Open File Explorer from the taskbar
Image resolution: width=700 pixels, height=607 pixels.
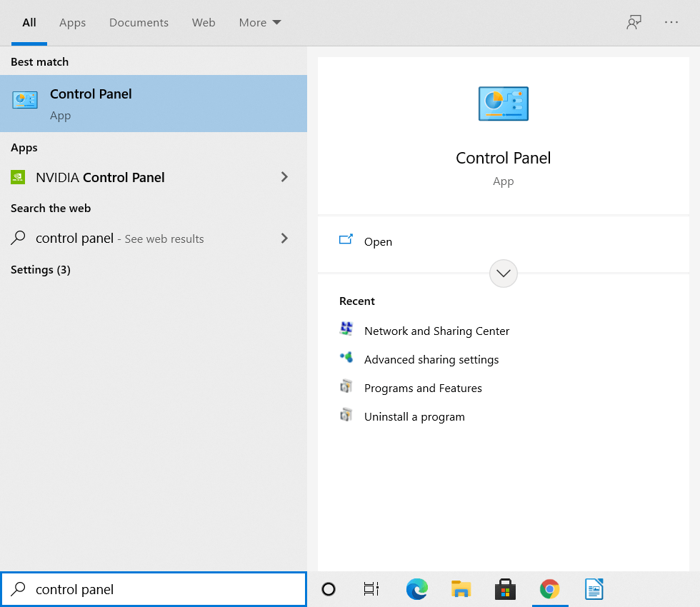[461, 589]
